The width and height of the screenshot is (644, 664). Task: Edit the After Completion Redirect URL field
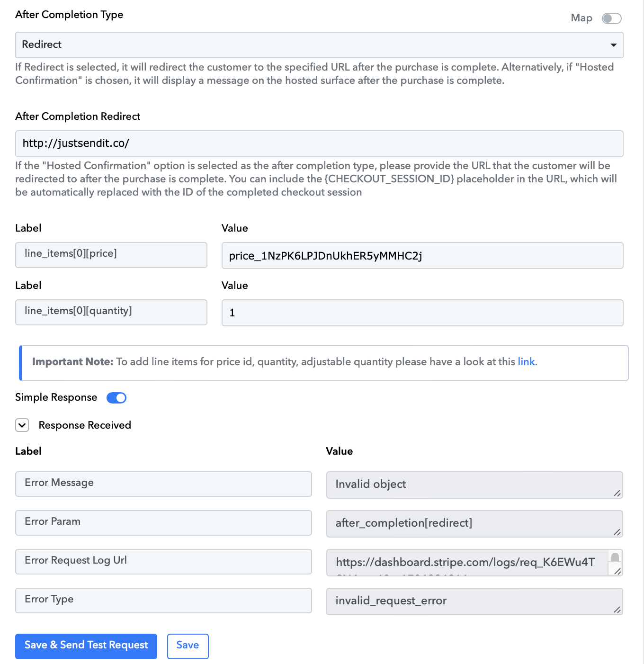(319, 144)
